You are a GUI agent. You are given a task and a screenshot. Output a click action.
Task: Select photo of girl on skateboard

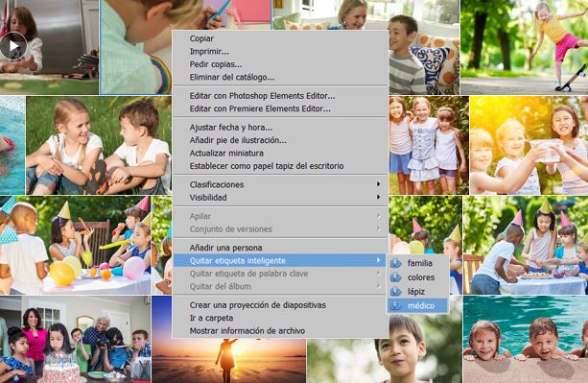525,47
